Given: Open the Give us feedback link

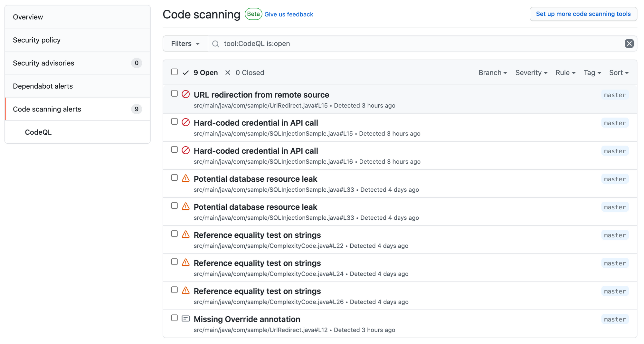Looking at the screenshot, I should pyautogui.click(x=289, y=14).
